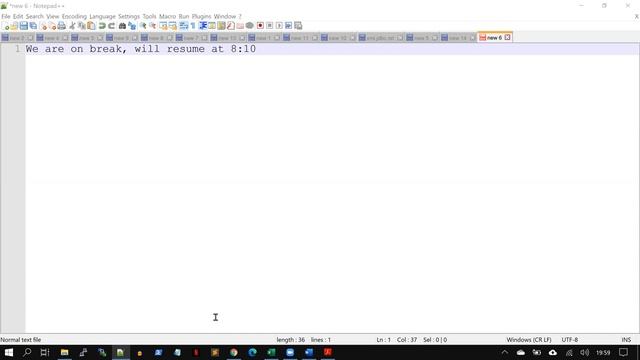Click the Replace toolbar icon
Screen dimensions: 640x360
point(132,26)
